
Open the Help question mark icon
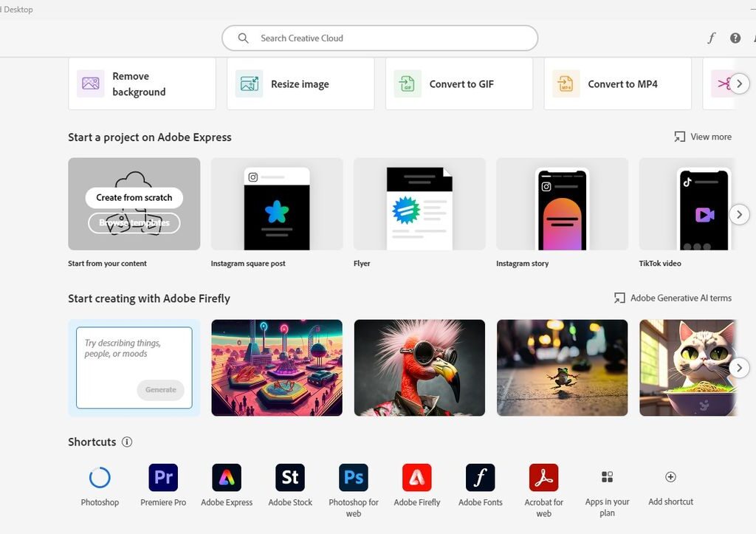click(735, 38)
